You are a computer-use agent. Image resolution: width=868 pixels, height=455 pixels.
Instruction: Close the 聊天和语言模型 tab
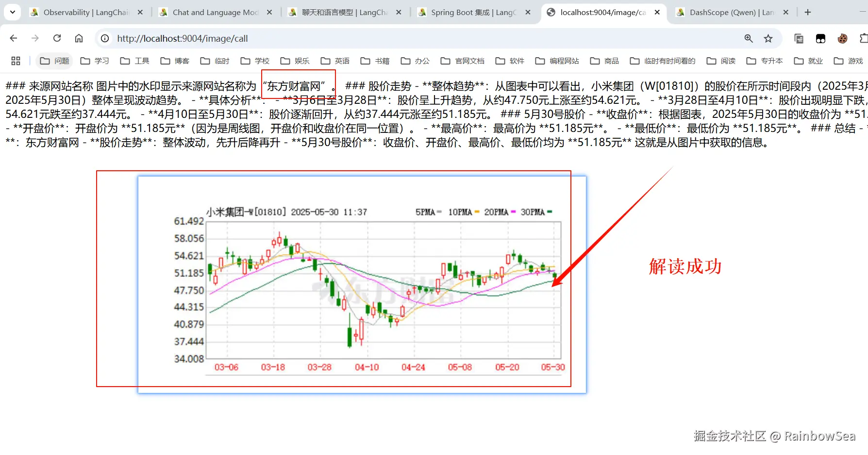click(x=399, y=12)
